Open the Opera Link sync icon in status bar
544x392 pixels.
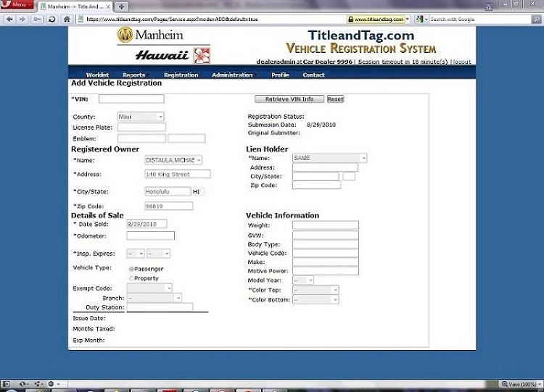(22, 384)
